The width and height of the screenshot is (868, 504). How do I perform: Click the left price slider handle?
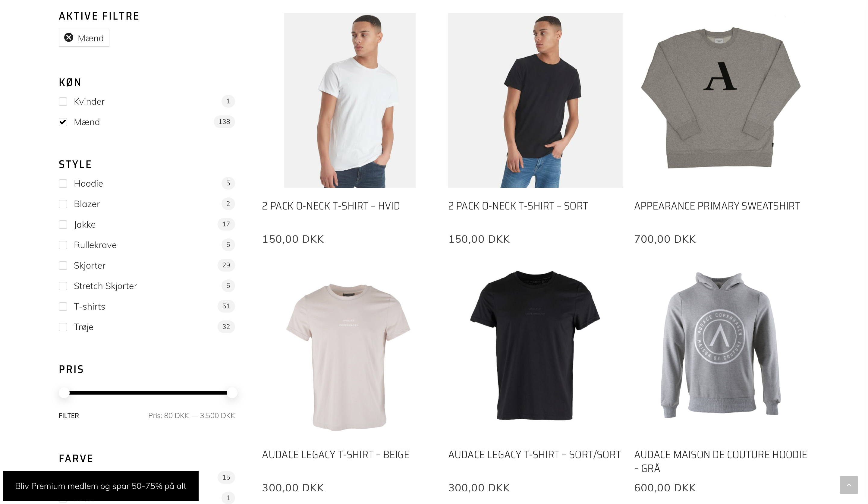[64, 393]
